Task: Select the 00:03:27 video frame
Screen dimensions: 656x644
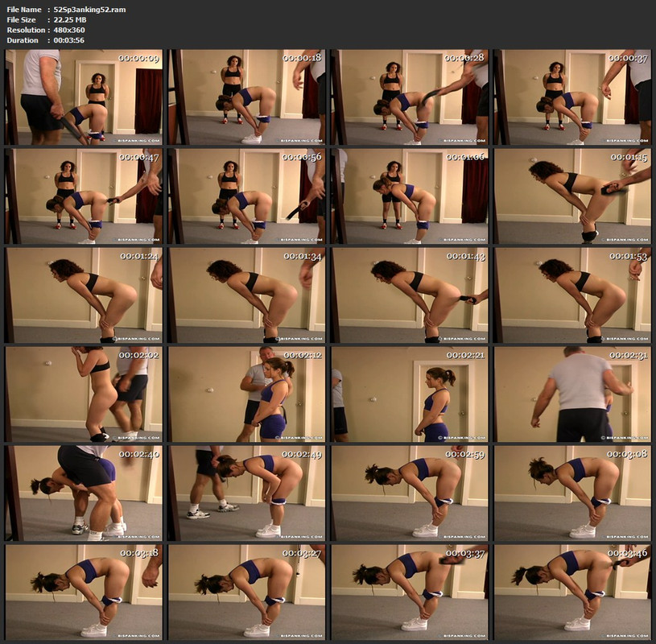Action: [246, 592]
